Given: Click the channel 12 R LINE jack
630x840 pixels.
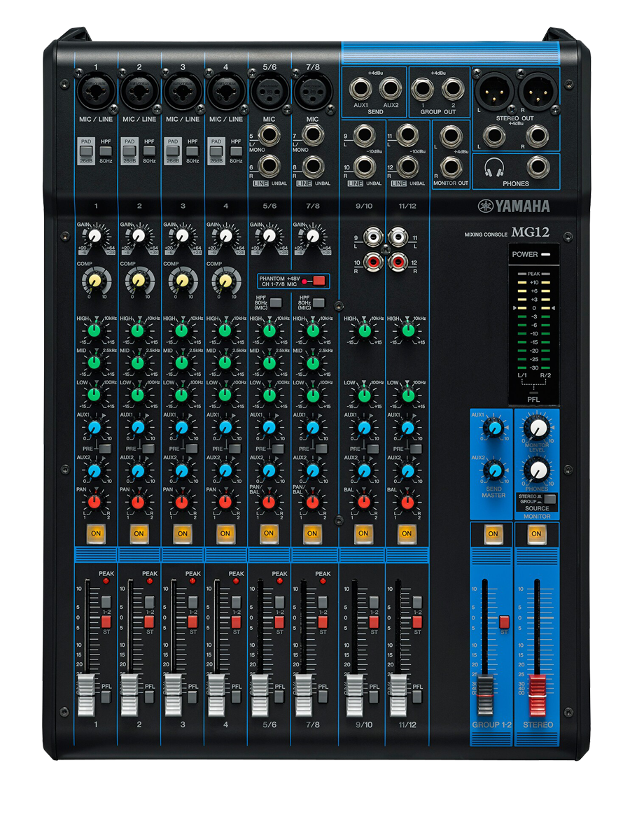Looking at the screenshot, I should (407, 167).
